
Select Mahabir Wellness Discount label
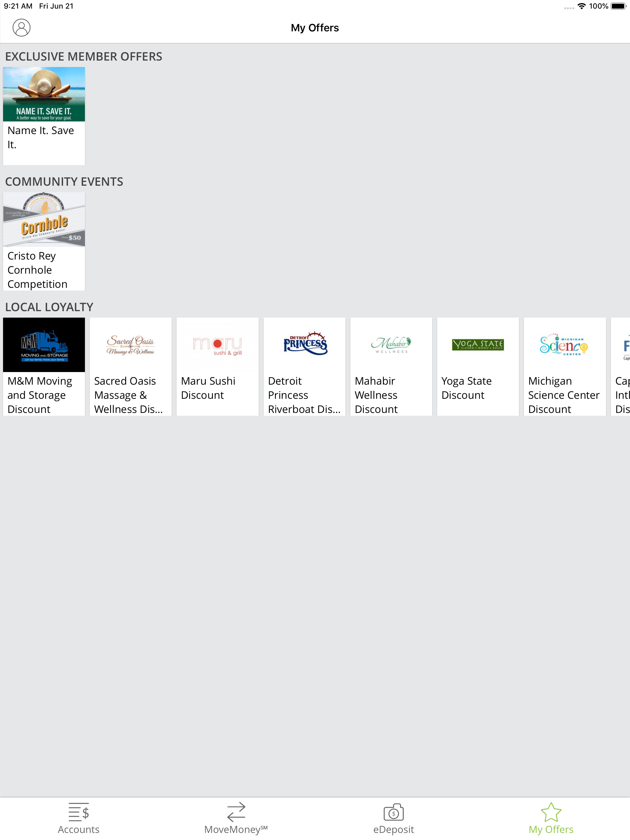(x=376, y=395)
